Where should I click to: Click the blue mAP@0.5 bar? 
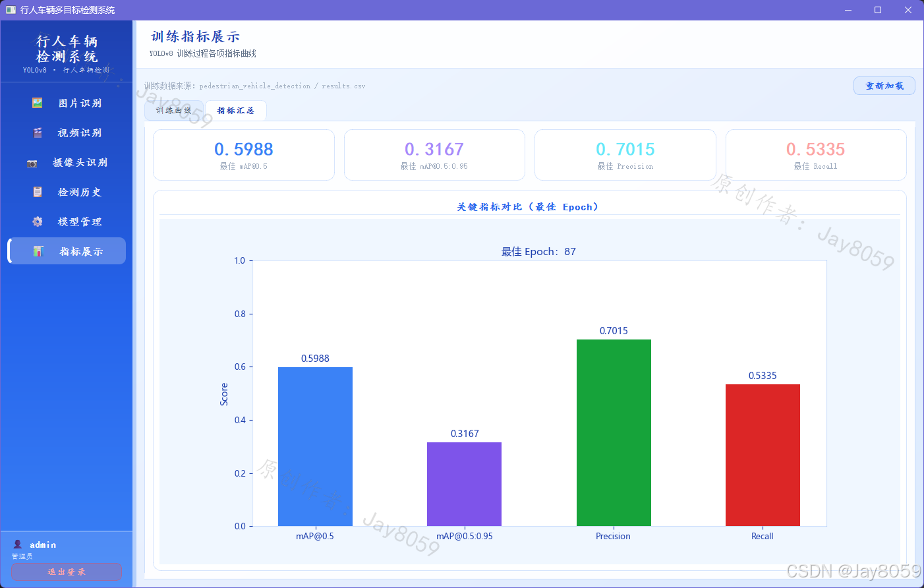click(x=315, y=446)
